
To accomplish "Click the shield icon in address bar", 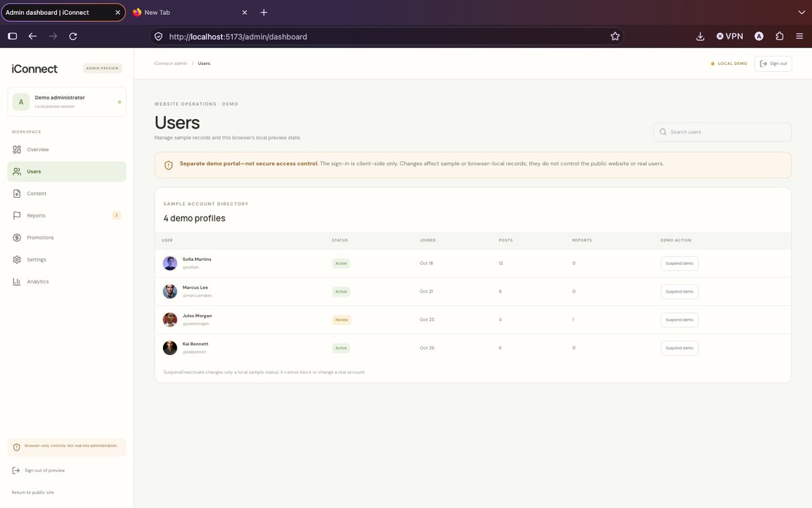I will 158,37.
